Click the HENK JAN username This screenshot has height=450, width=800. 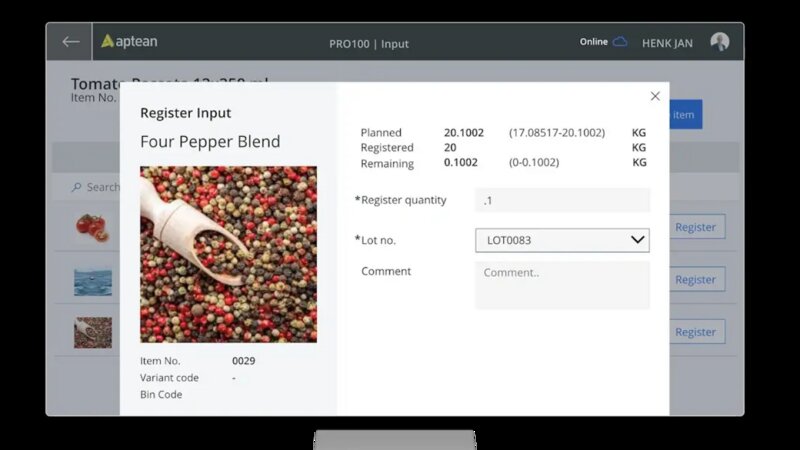(x=667, y=43)
